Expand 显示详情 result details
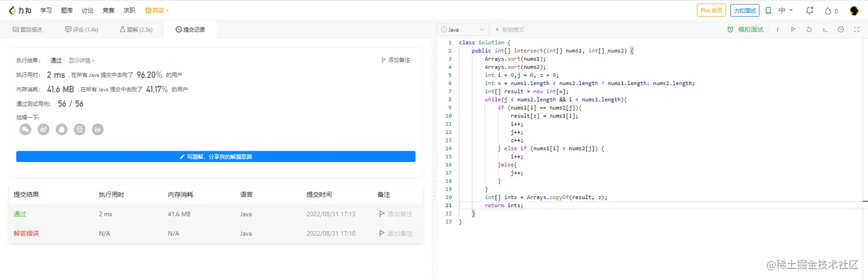Image resolution: width=868 pixels, height=280 pixels. 82,60
